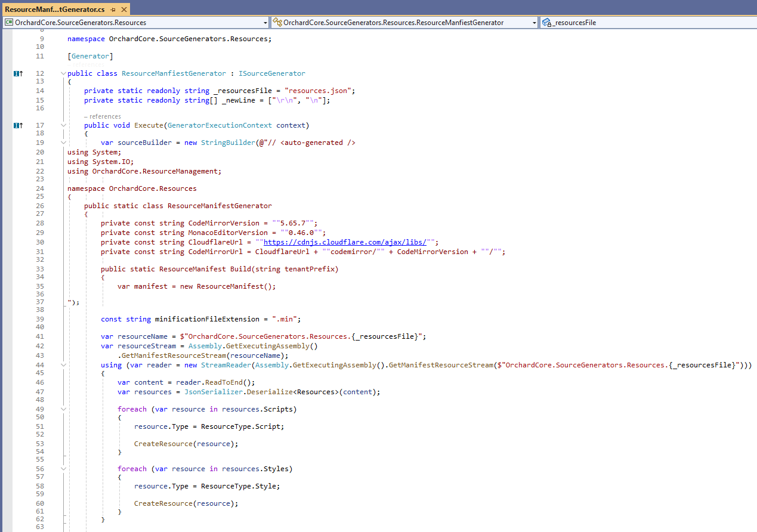Collapse the Execute method at line 17
The width and height of the screenshot is (757, 532).
[63, 125]
